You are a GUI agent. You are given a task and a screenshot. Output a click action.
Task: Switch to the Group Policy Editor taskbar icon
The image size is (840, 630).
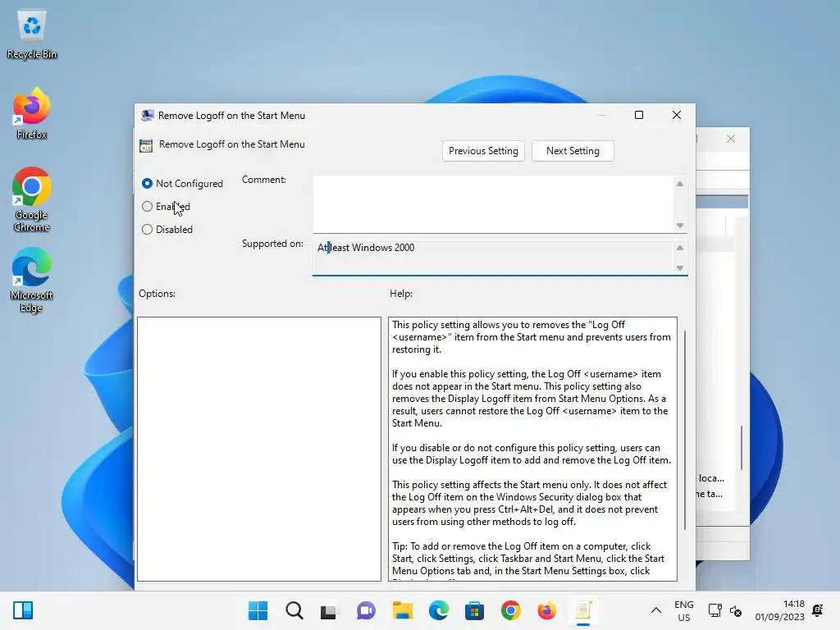click(583, 610)
